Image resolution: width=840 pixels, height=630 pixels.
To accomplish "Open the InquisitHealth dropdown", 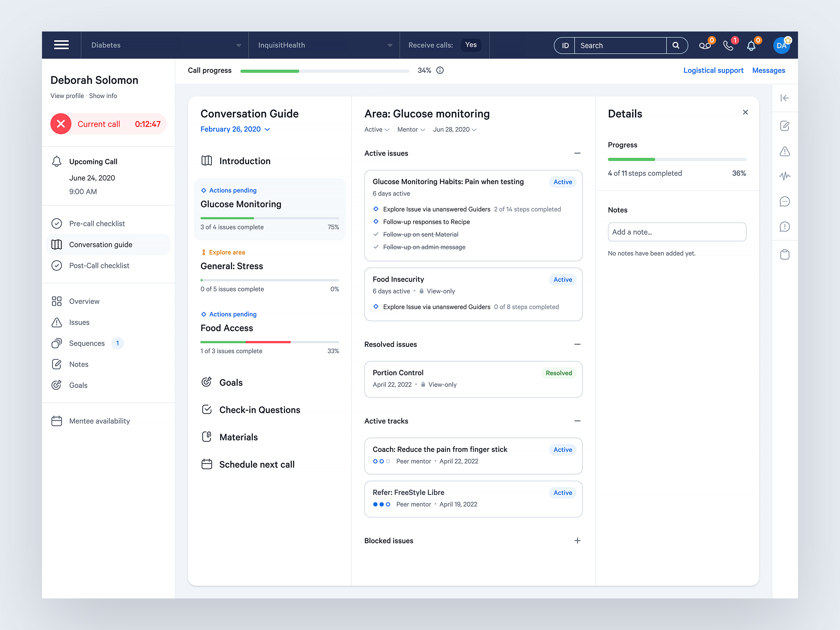I will pyautogui.click(x=324, y=45).
